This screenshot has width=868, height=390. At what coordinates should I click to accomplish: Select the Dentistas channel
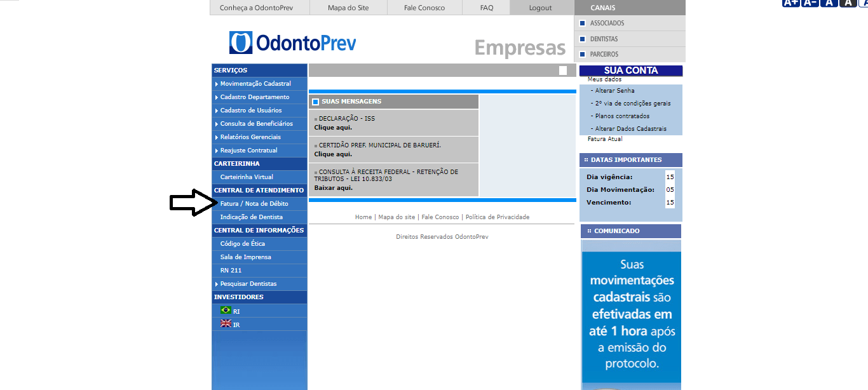(x=604, y=39)
